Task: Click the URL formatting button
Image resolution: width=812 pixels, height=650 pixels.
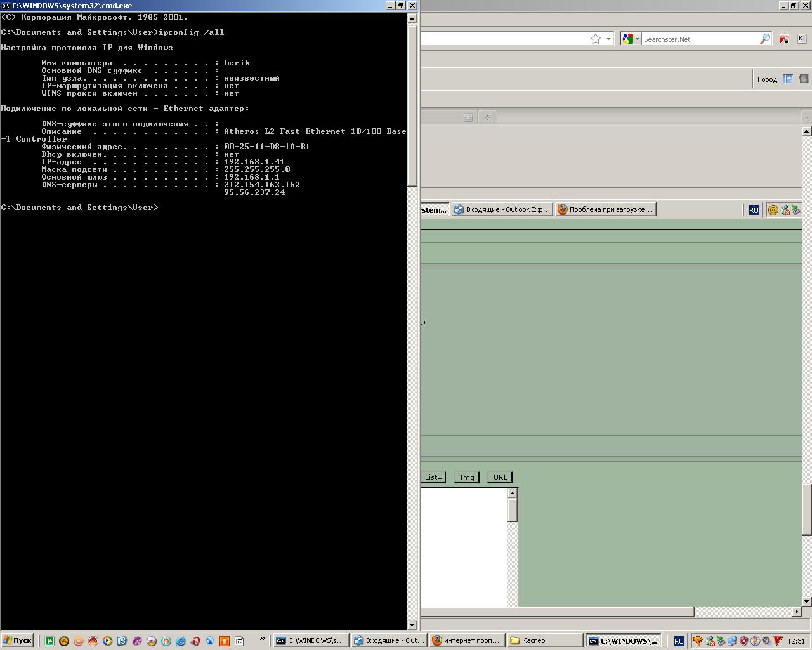Action: pyautogui.click(x=501, y=477)
